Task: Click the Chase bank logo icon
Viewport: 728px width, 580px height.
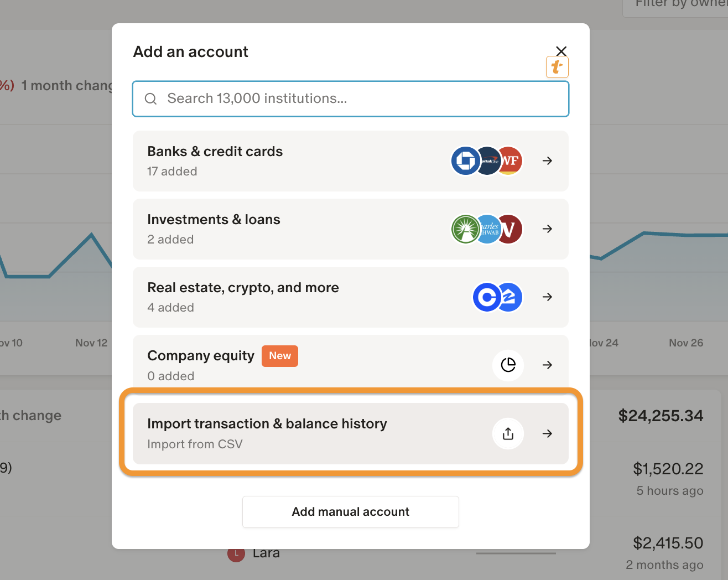Action: (465, 161)
